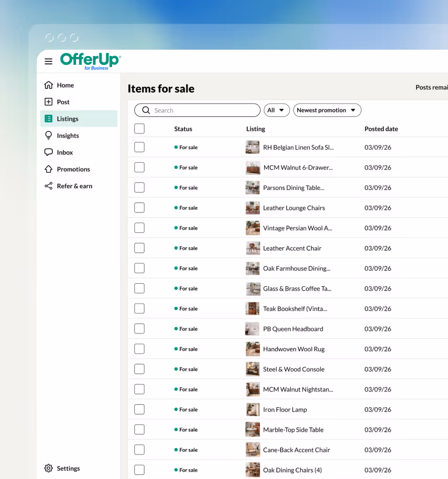This screenshot has height=479, width=448.
Task: Click the Listing column header
Action: click(x=256, y=129)
